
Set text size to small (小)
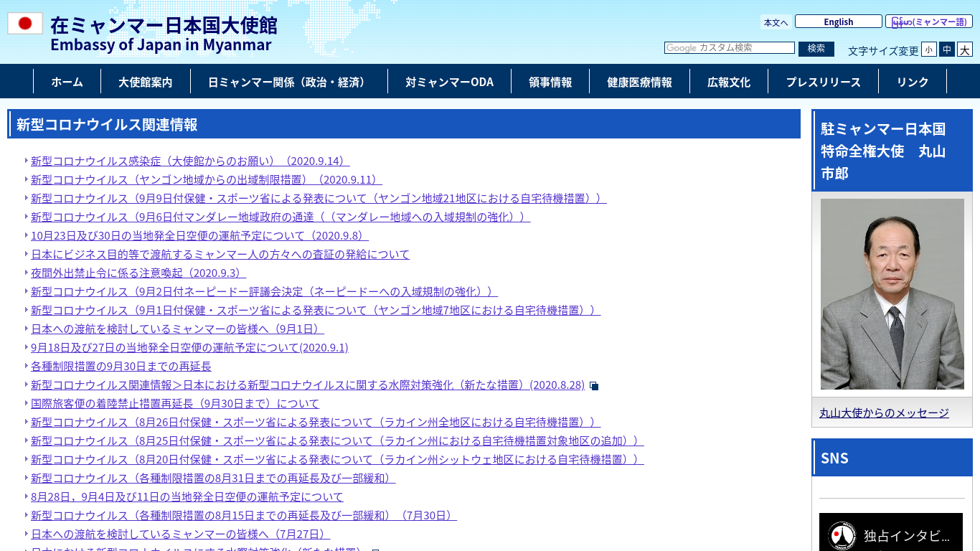[x=929, y=50]
